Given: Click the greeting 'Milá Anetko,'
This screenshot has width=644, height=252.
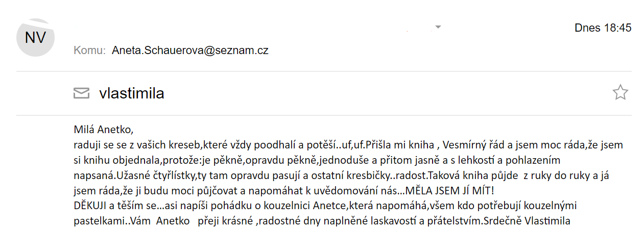Looking at the screenshot, I should point(103,130).
